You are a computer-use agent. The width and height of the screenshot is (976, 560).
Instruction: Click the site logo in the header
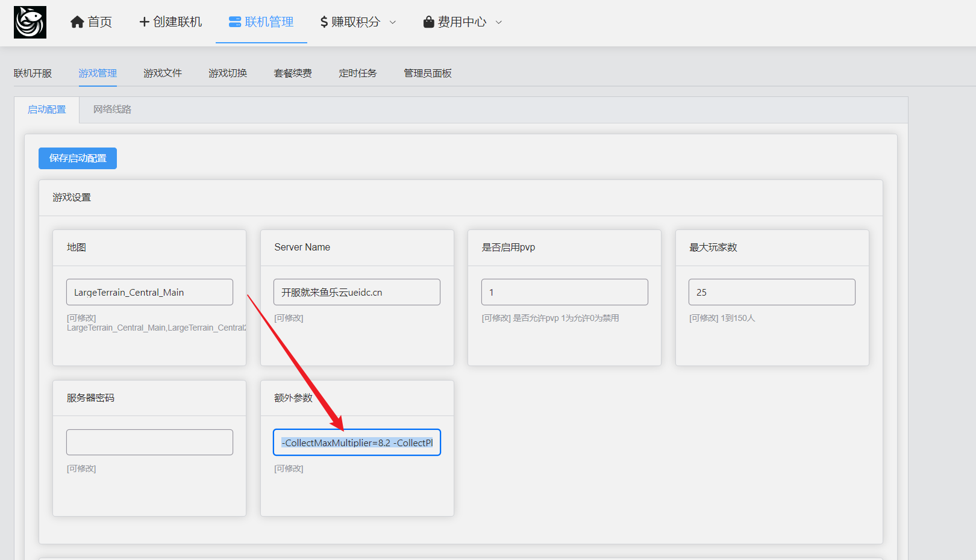point(30,22)
